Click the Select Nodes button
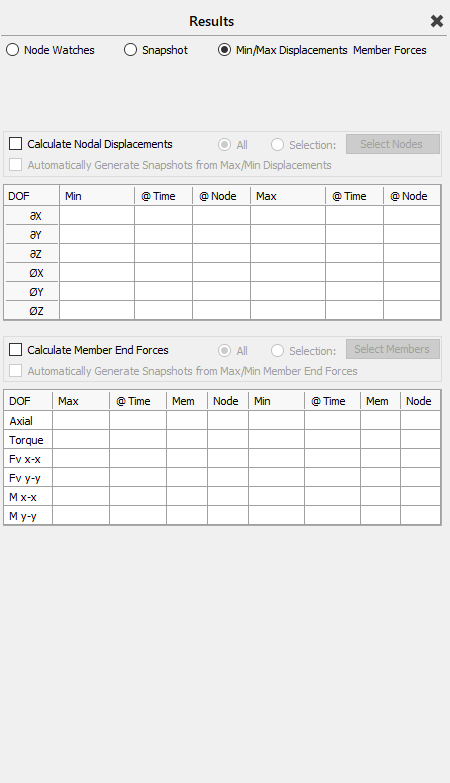 [x=393, y=144]
